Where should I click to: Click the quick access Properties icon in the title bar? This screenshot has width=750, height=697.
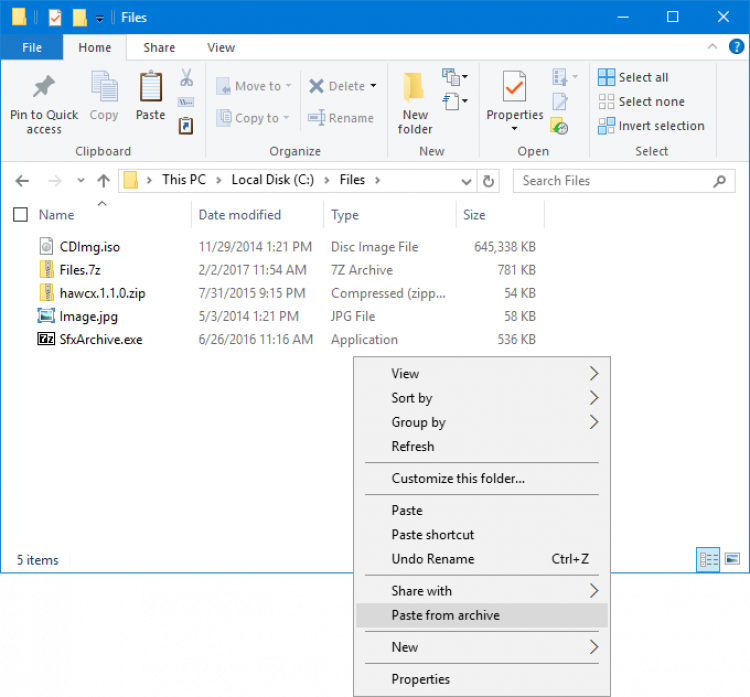(x=55, y=18)
